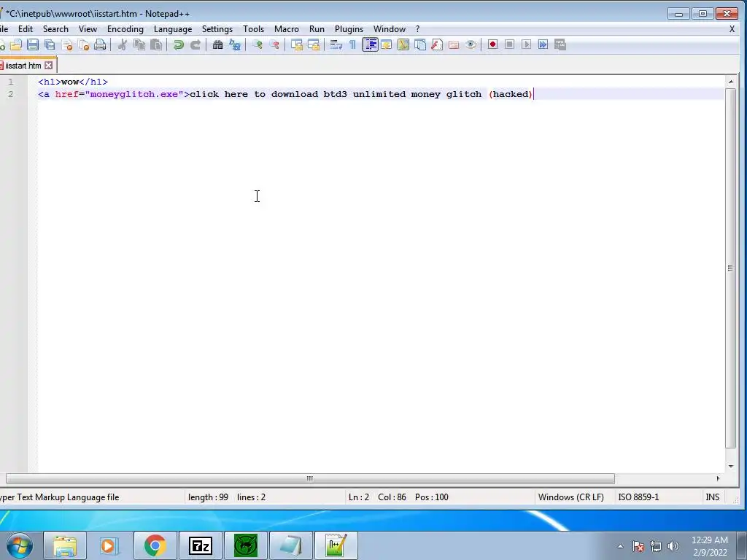Open Find with the binoculars icon
The height and width of the screenshot is (560, 747).
[217, 44]
